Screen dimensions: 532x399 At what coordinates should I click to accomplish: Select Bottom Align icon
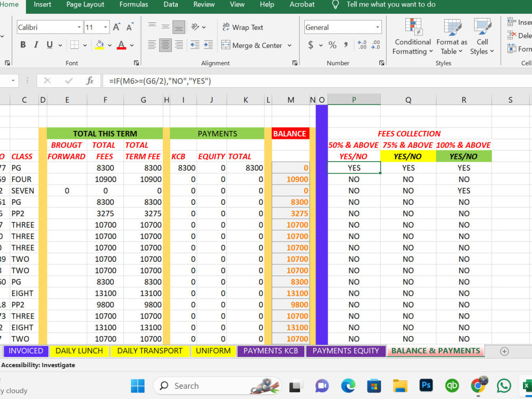tap(178, 27)
